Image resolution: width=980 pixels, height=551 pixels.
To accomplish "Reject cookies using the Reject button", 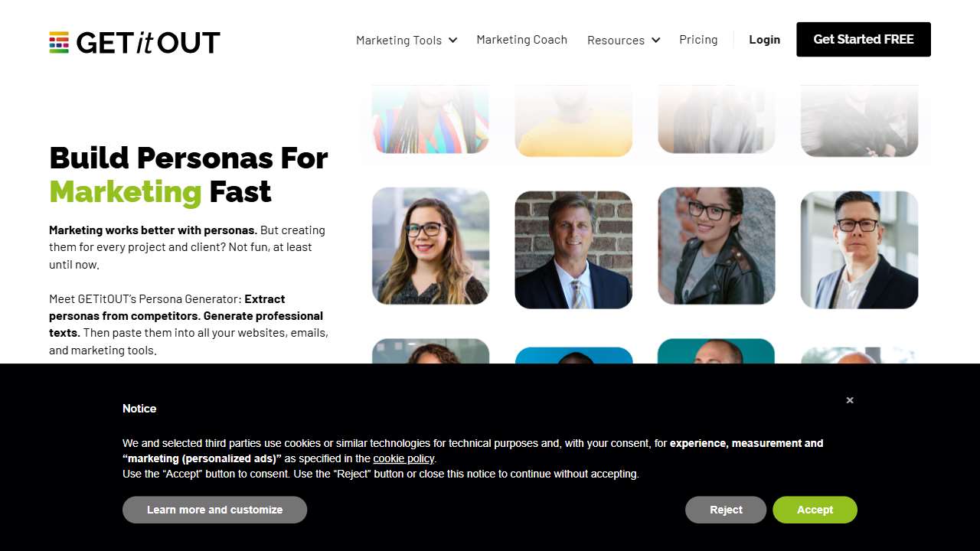I will coord(726,510).
